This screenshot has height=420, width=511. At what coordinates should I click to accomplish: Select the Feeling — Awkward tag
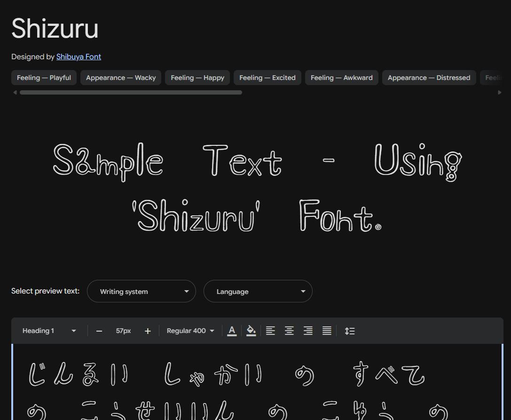[x=342, y=78]
